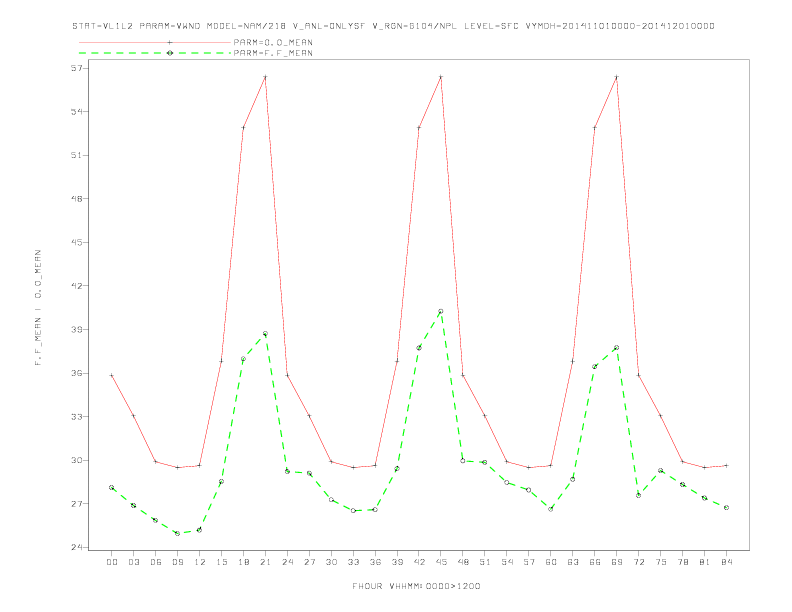The image size is (792, 612).
Task: Click the red line peak marker at hour 45
Action: pos(441,77)
